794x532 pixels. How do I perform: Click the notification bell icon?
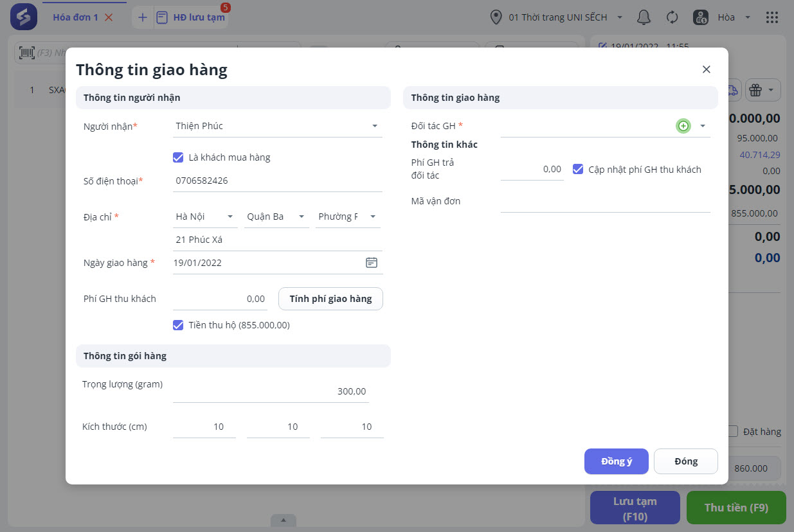(x=644, y=17)
